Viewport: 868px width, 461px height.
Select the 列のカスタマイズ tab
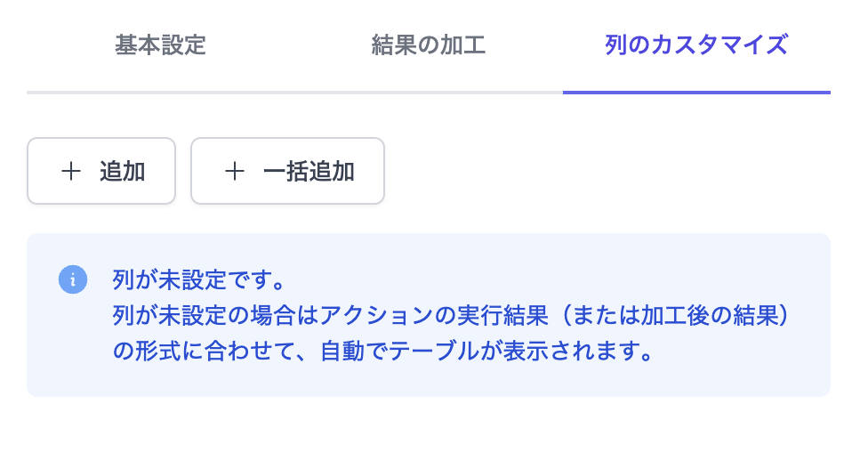(x=696, y=45)
